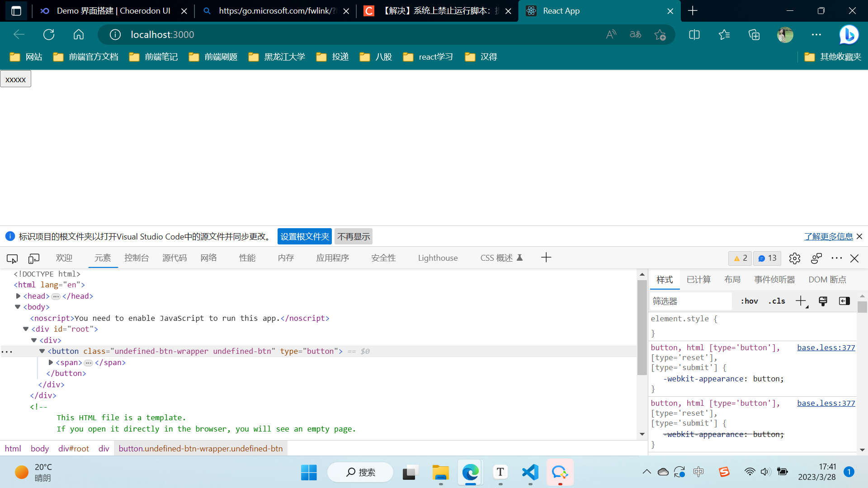
Task: Expand the head element node
Action: 18,296
